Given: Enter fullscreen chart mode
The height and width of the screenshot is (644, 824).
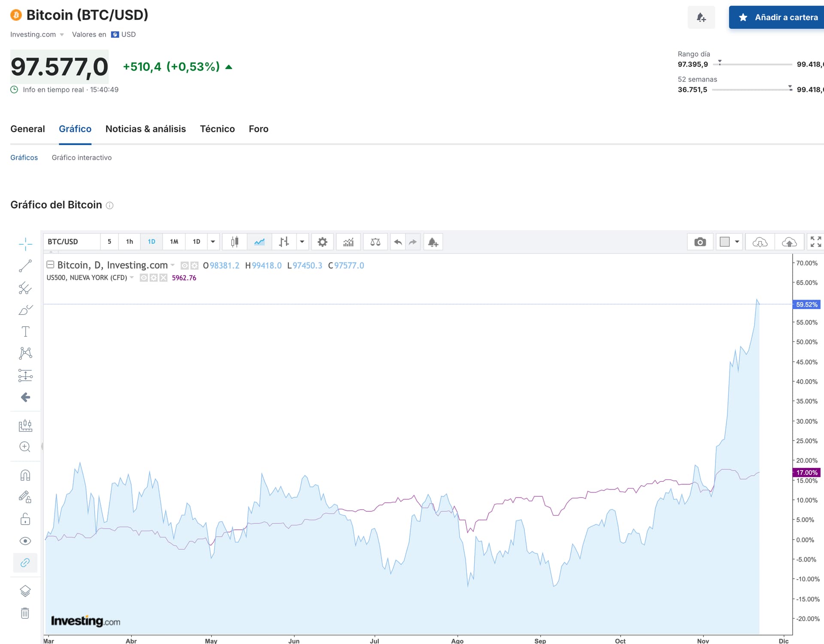Looking at the screenshot, I should (x=815, y=242).
